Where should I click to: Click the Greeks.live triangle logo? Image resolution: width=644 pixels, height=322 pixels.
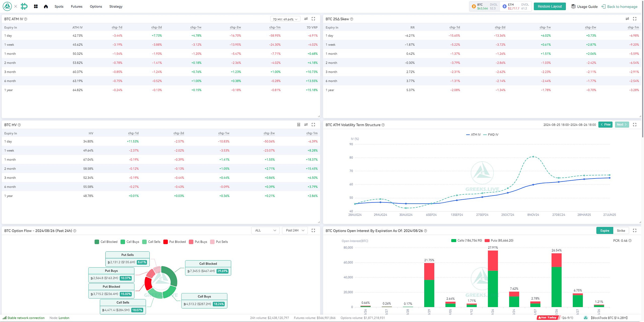pos(7,6)
